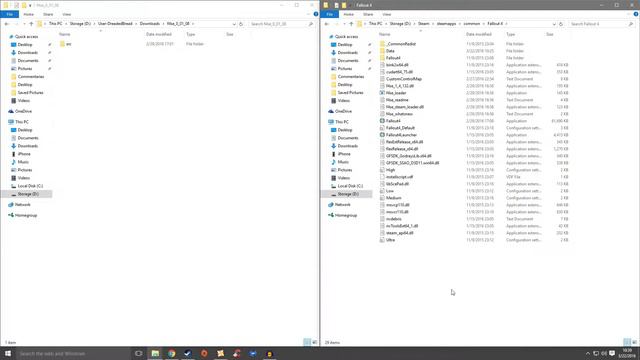Viewport: 640px width, 360px height.
Task: Select the f4se_steam_loader.dll file
Action: (404, 107)
